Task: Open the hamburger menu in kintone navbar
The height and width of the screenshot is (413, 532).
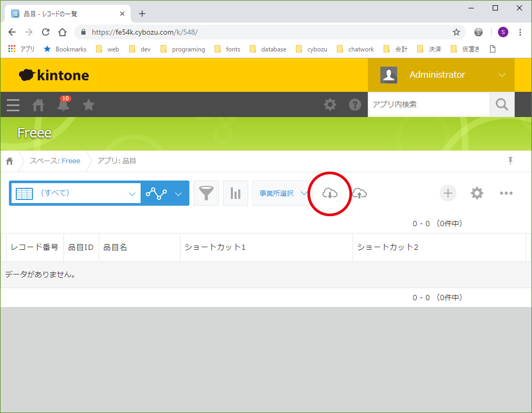Action: coord(13,105)
